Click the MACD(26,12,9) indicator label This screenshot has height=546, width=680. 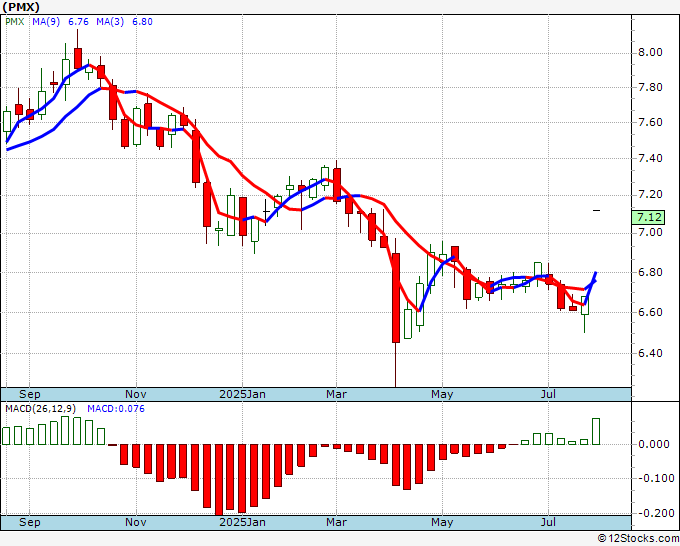41,409
